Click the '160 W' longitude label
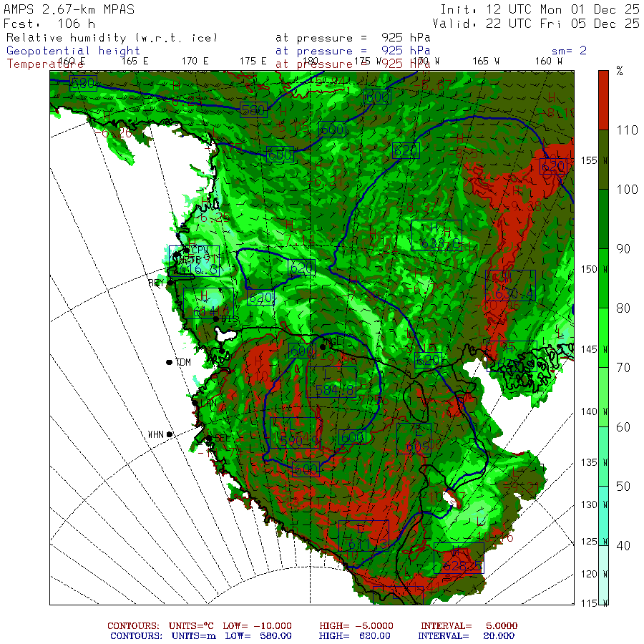The image size is (644, 644). click(549, 62)
